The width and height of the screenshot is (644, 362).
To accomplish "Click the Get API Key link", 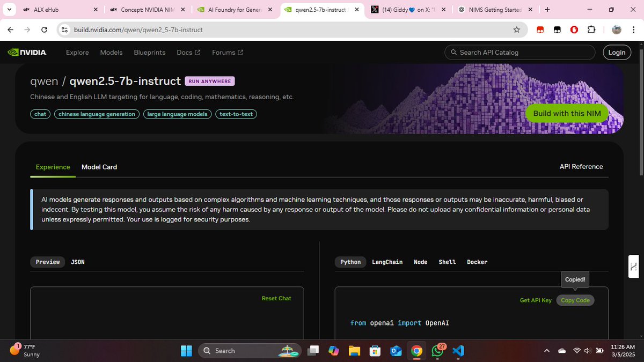I will click(x=536, y=300).
